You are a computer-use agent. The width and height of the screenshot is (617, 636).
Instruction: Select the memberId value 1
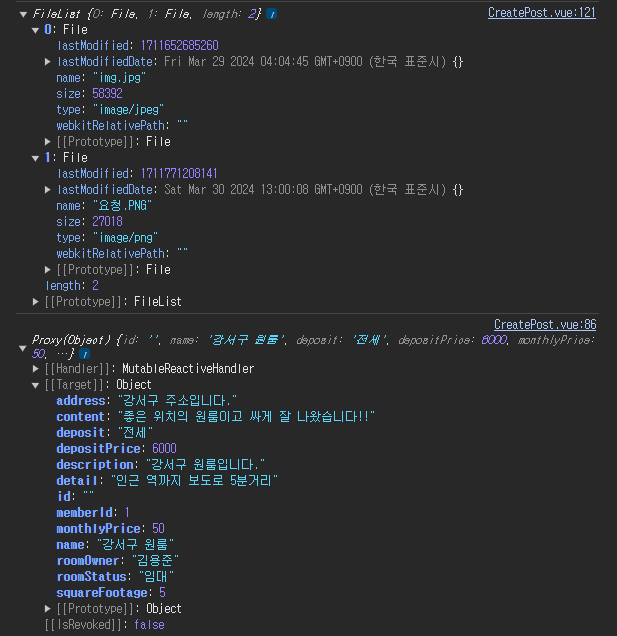tap(127, 513)
